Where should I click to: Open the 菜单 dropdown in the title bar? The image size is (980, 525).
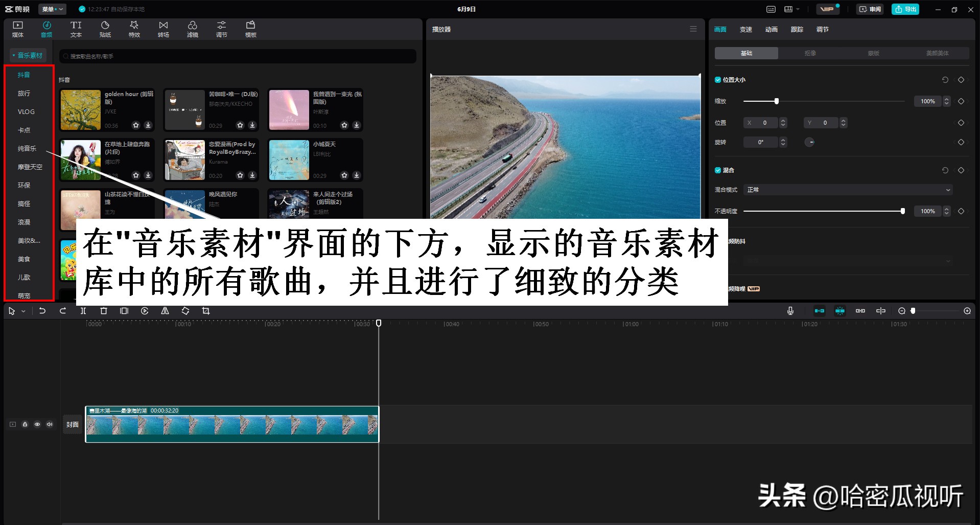point(53,9)
